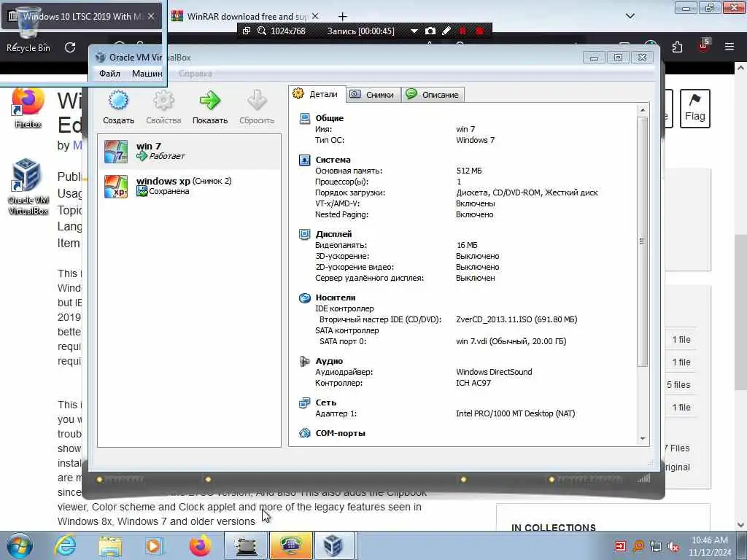Launch Internet Explorer from the taskbar

(65, 545)
